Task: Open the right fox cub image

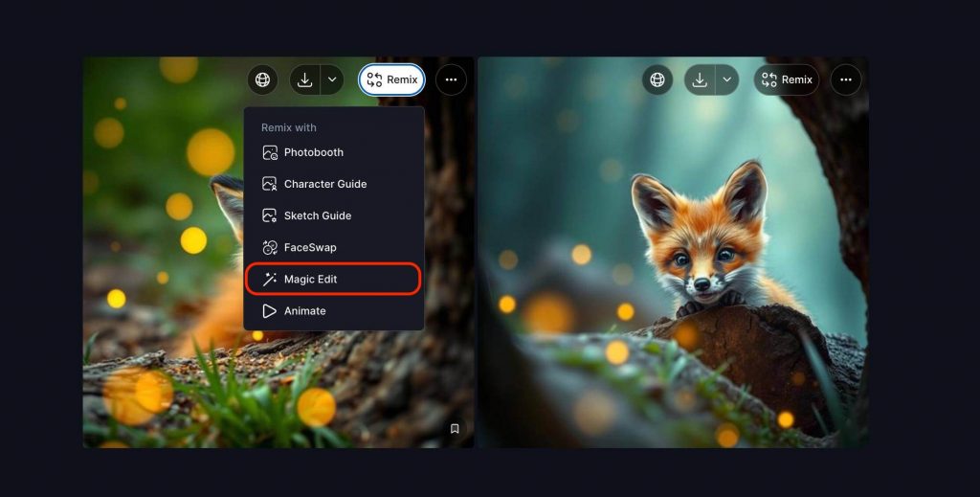Action: click(x=673, y=287)
